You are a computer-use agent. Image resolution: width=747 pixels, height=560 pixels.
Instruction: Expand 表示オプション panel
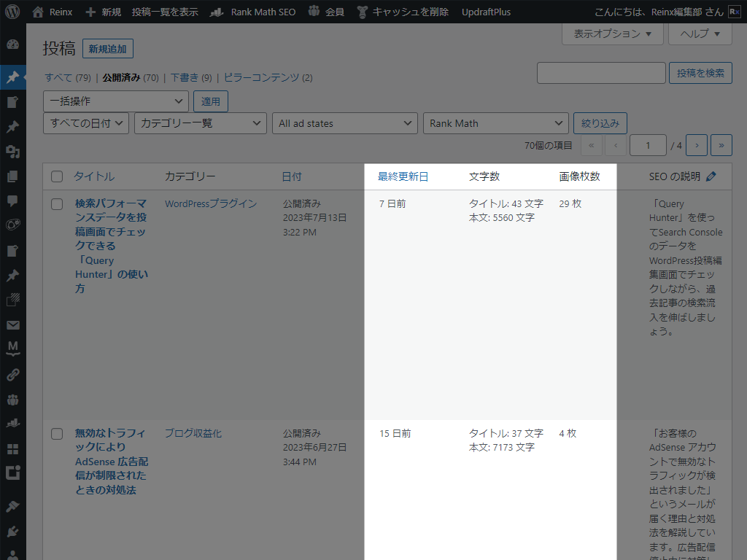pyautogui.click(x=613, y=34)
